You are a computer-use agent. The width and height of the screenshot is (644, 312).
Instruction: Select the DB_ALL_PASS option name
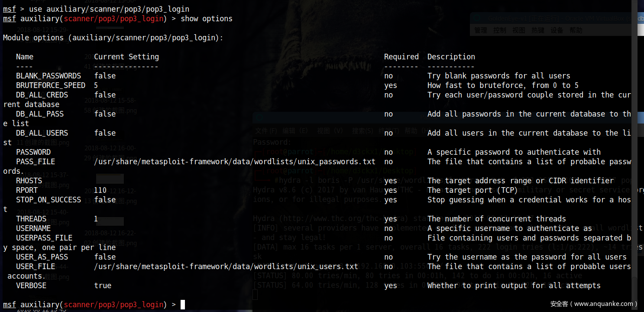point(40,114)
